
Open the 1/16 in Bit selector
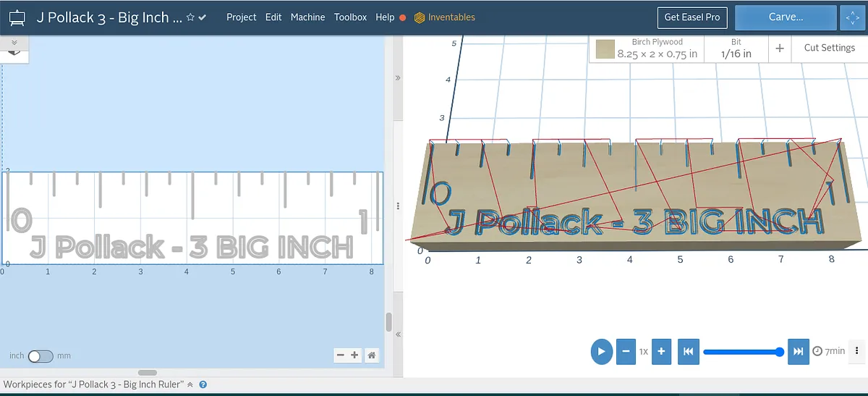(x=736, y=49)
